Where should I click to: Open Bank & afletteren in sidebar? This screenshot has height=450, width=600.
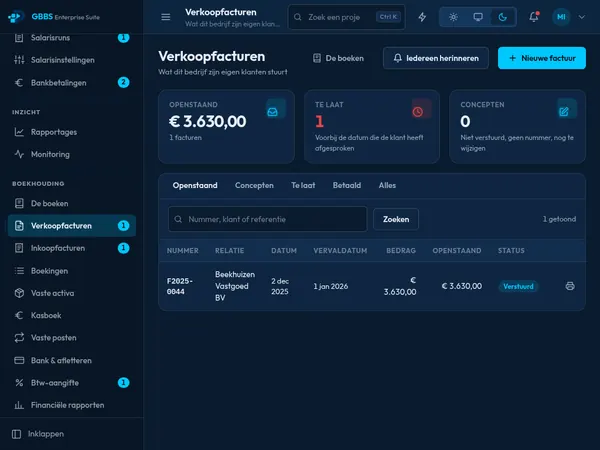coord(72,360)
